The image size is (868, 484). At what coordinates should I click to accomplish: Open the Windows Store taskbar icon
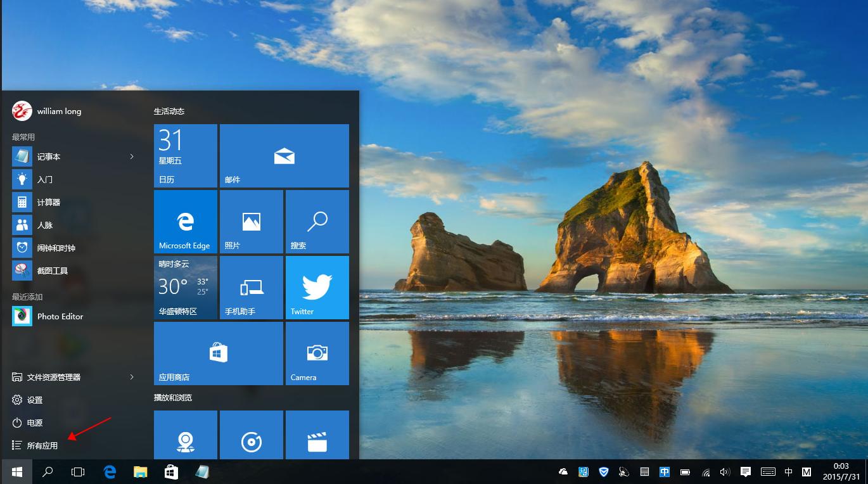(x=172, y=471)
